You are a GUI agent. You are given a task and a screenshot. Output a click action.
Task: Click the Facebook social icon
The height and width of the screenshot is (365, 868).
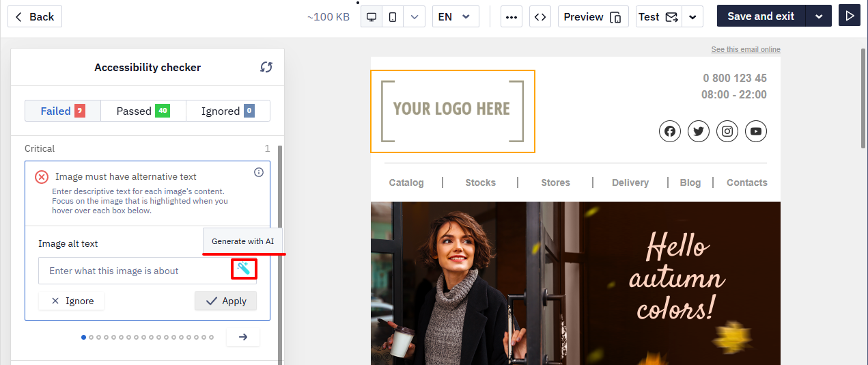pyautogui.click(x=670, y=131)
